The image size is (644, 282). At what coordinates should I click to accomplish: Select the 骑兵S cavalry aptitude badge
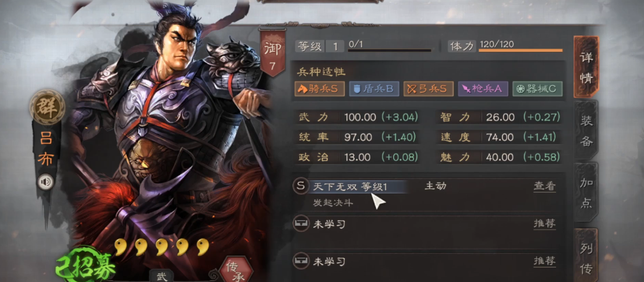(x=320, y=88)
